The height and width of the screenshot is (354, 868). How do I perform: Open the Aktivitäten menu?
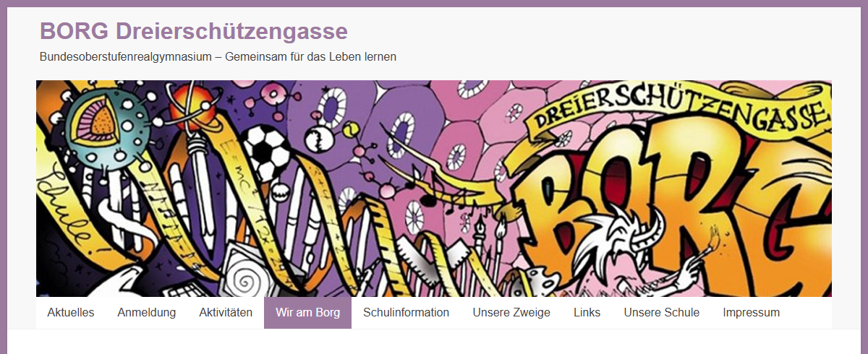(x=226, y=313)
